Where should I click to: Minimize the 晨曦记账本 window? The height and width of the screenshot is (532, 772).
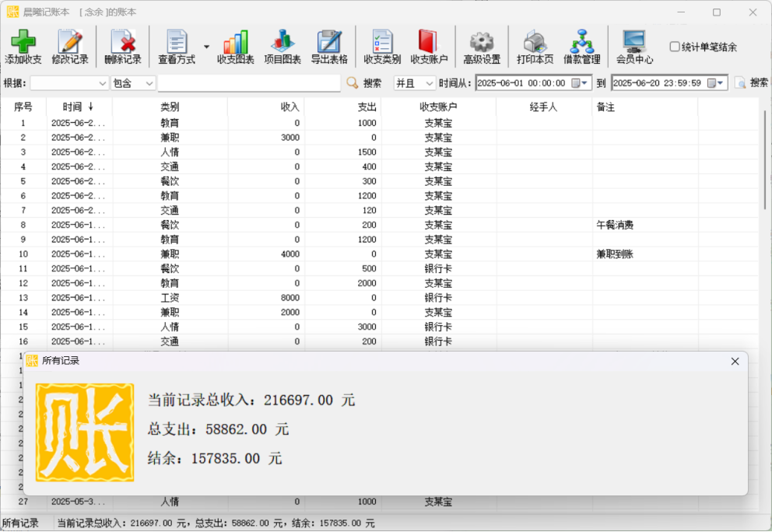click(x=681, y=12)
